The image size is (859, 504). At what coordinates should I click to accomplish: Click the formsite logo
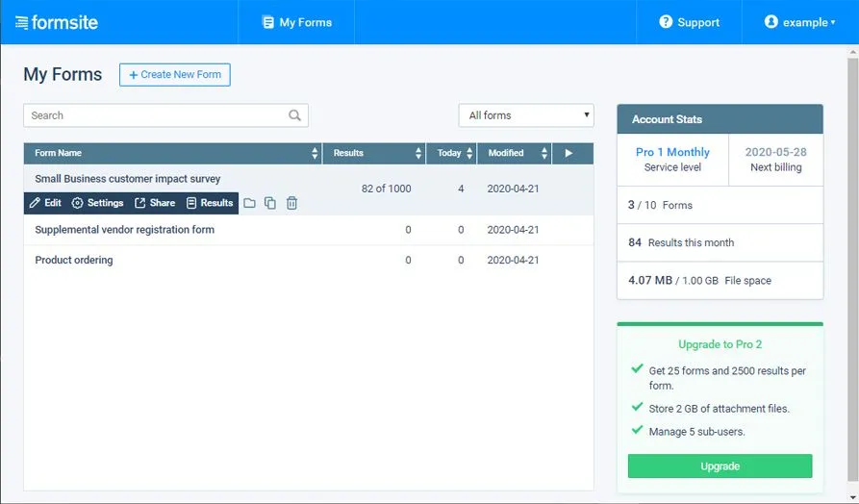coord(57,22)
